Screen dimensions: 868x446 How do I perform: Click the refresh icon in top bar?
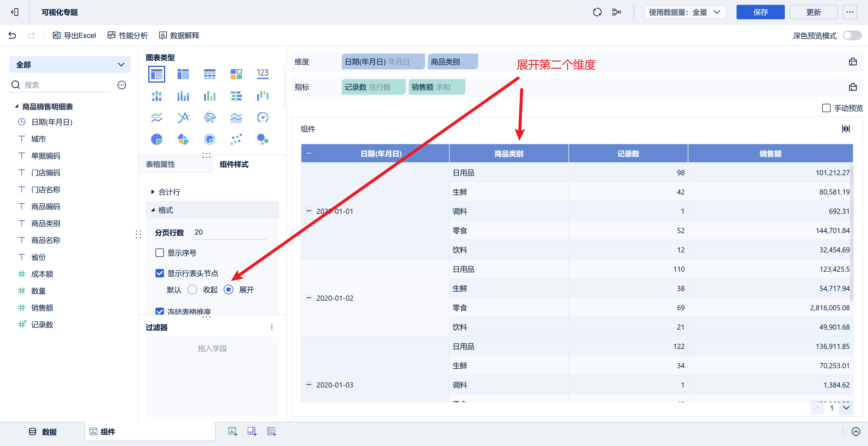click(x=597, y=12)
